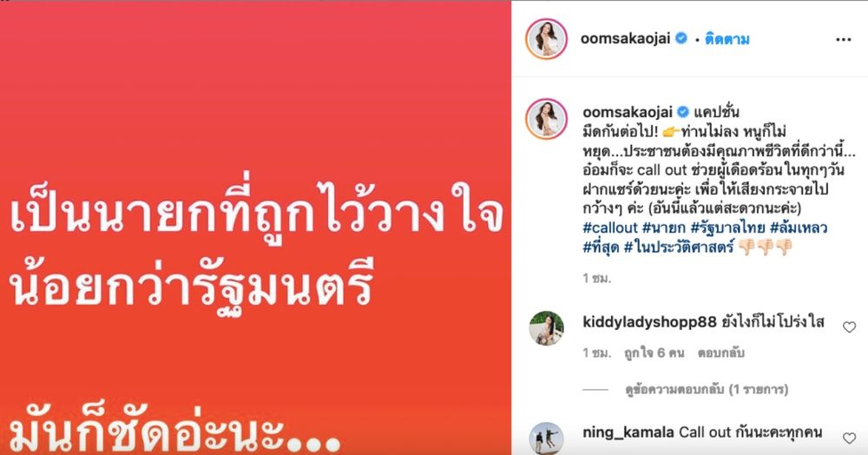Follow the account via ติดตาม link
This screenshot has height=455, width=868.
[727, 39]
